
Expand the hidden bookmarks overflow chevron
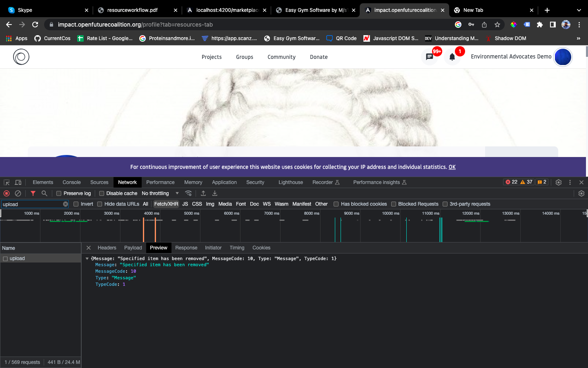tap(578, 38)
